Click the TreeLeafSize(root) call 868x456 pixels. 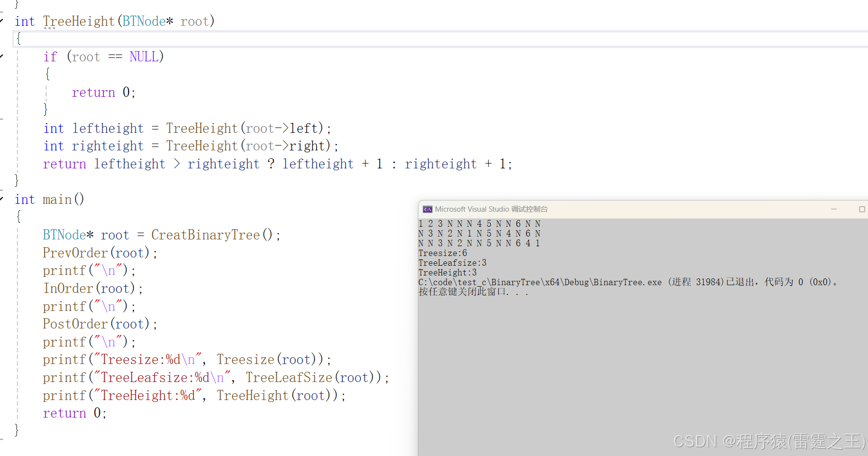point(313,378)
